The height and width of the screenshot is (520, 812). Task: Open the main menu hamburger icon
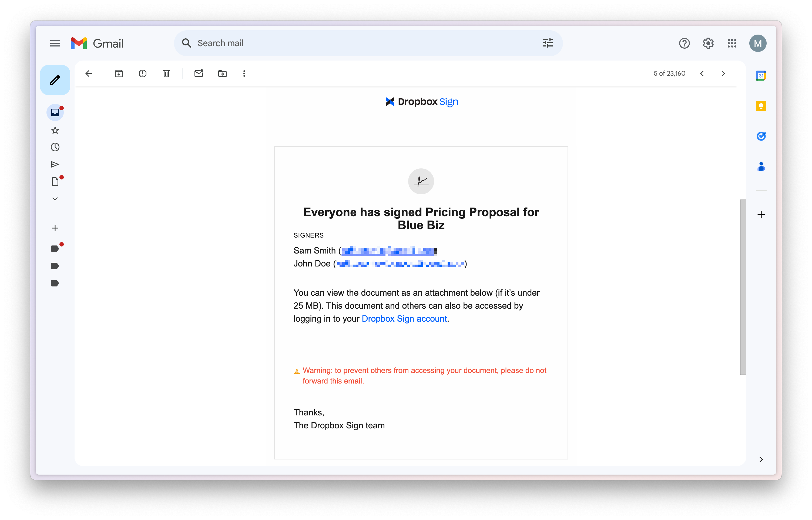click(x=55, y=43)
